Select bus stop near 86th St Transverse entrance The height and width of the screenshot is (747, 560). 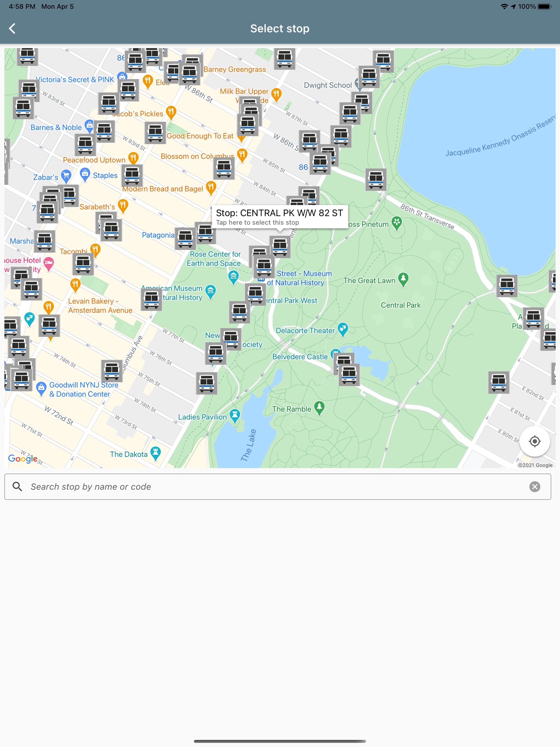click(x=376, y=179)
